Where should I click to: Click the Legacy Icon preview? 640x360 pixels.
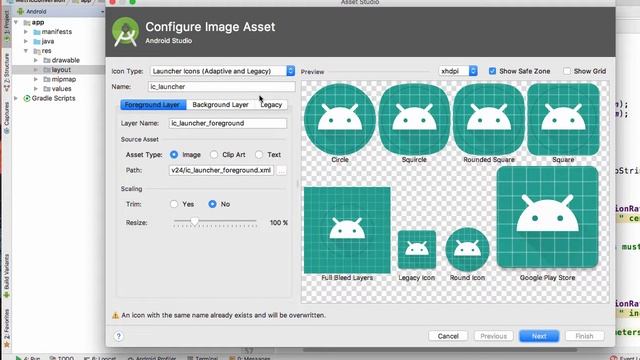pos(417,249)
